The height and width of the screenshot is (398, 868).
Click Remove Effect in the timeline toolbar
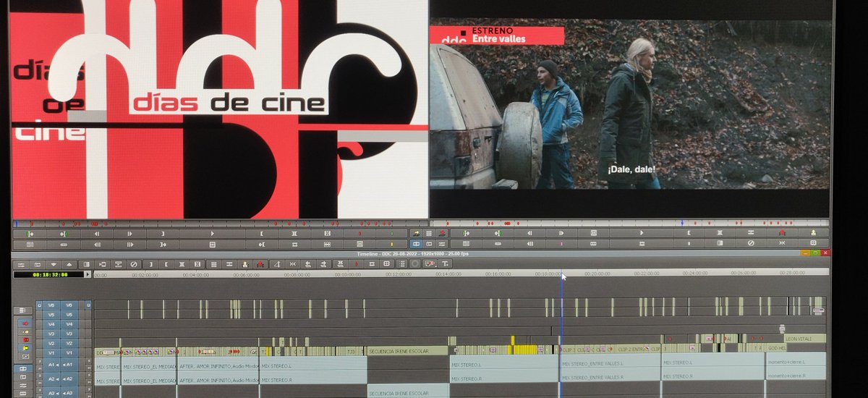(133, 264)
